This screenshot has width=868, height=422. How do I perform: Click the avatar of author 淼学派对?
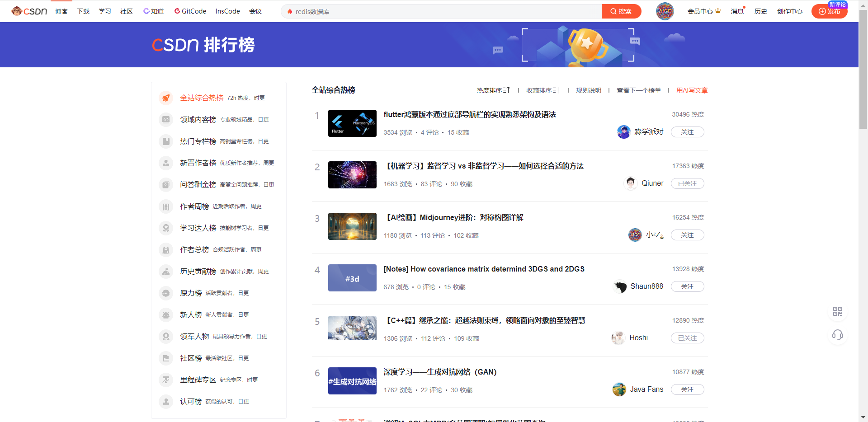click(x=624, y=132)
